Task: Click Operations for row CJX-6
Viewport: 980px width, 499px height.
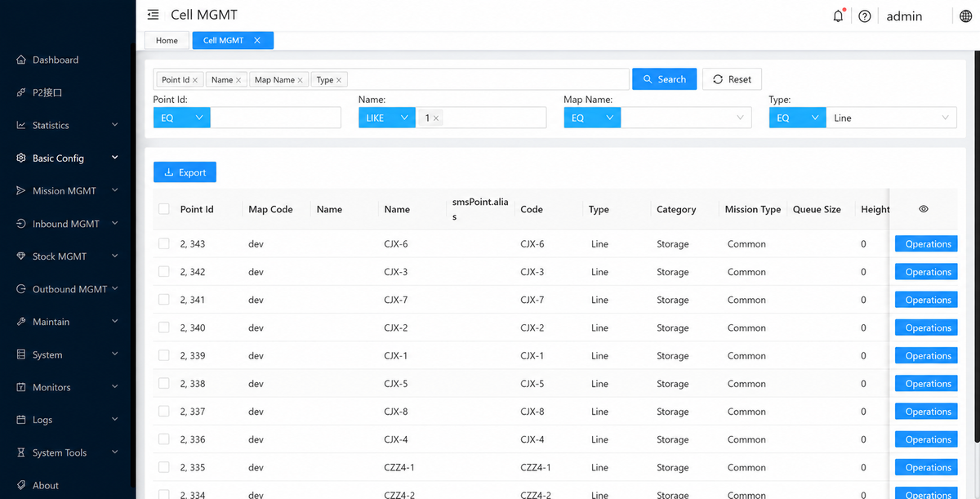Action: pos(928,243)
